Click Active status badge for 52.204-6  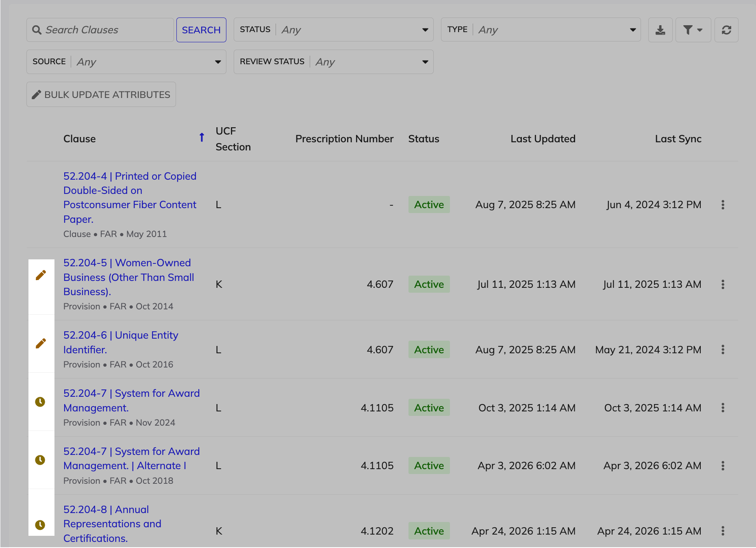(429, 350)
